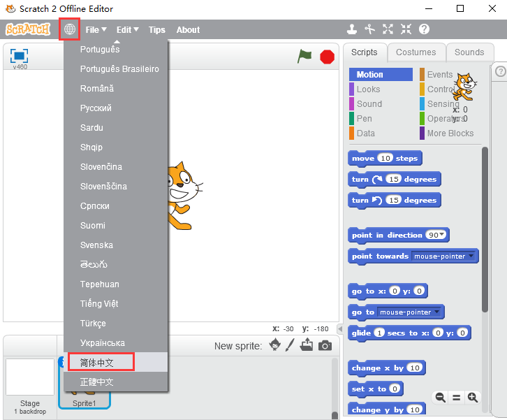The image size is (507, 420).
Task: Choose Slovenčina language
Action: click(x=115, y=166)
